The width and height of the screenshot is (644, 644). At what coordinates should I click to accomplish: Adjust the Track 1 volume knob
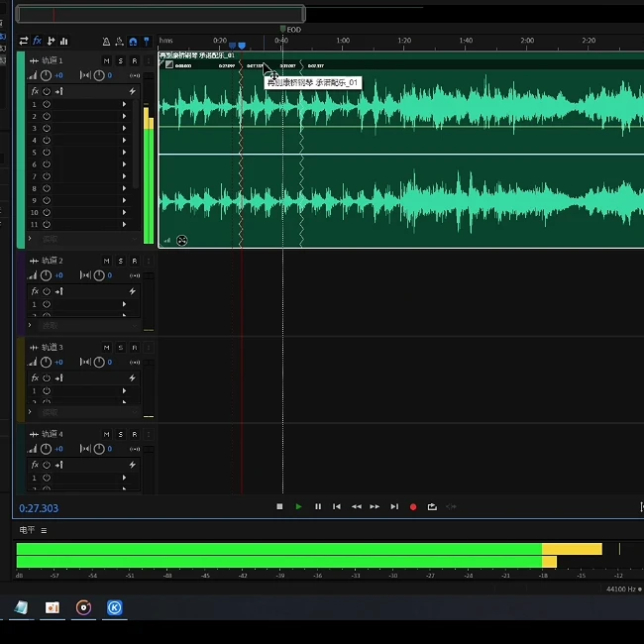[x=46, y=75]
